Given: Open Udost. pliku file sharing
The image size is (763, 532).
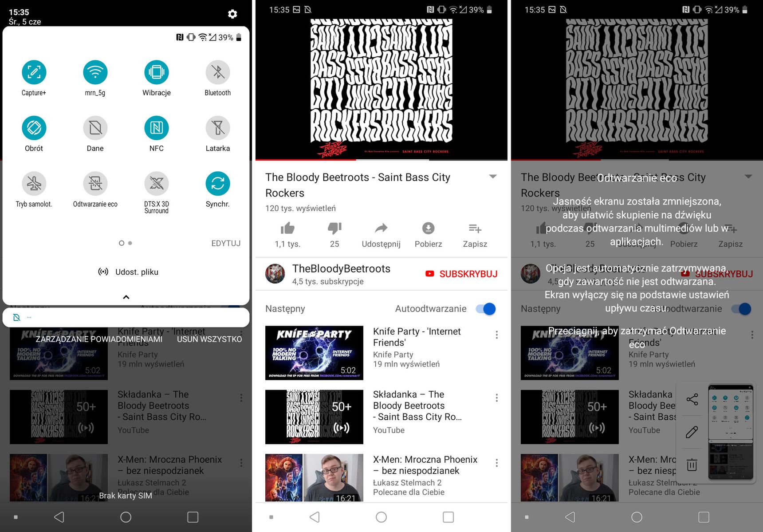Looking at the screenshot, I should 128,272.
